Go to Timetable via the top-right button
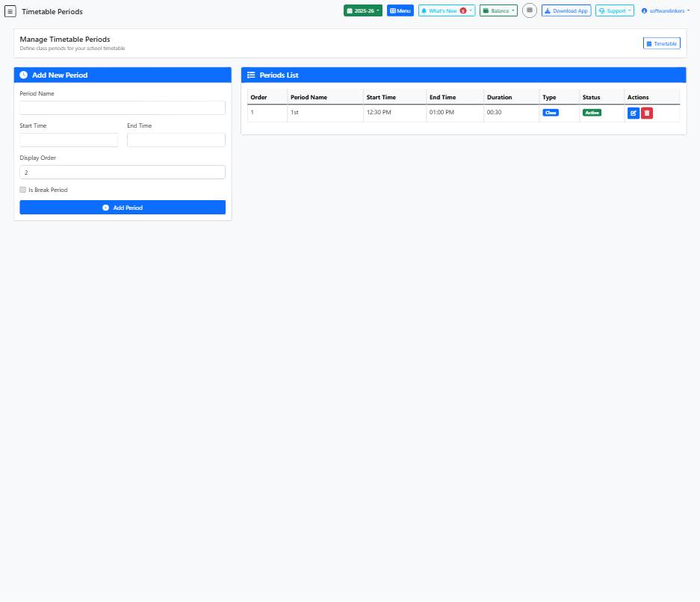The height and width of the screenshot is (602, 700). click(662, 44)
